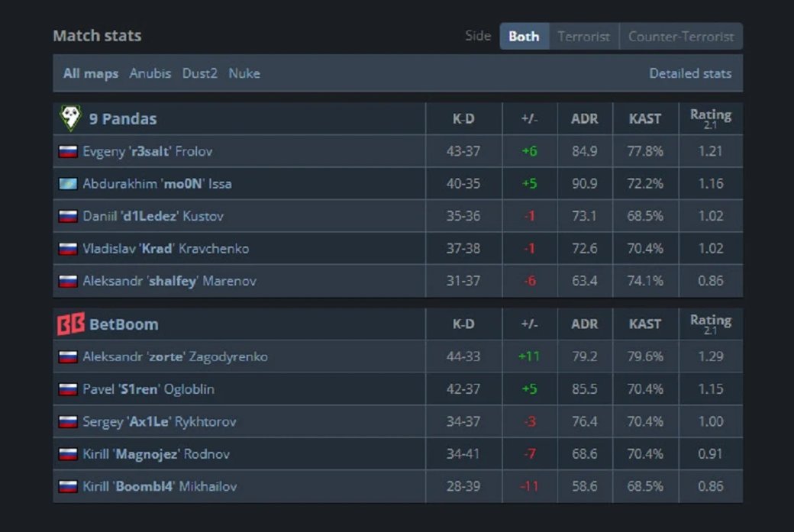
Task: Click the Kazakhstan flag beside mo0N
Action: (x=68, y=184)
